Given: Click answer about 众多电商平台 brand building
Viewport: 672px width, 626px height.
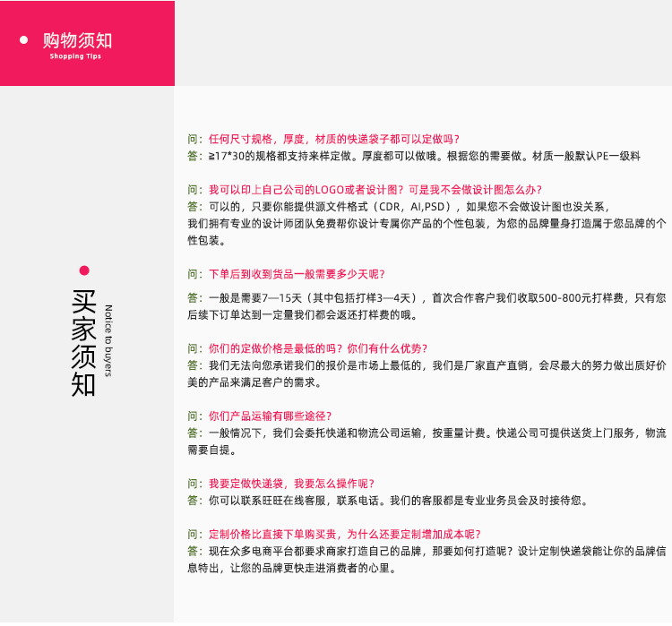Looking at the screenshot, I should (x=426, y=551).
